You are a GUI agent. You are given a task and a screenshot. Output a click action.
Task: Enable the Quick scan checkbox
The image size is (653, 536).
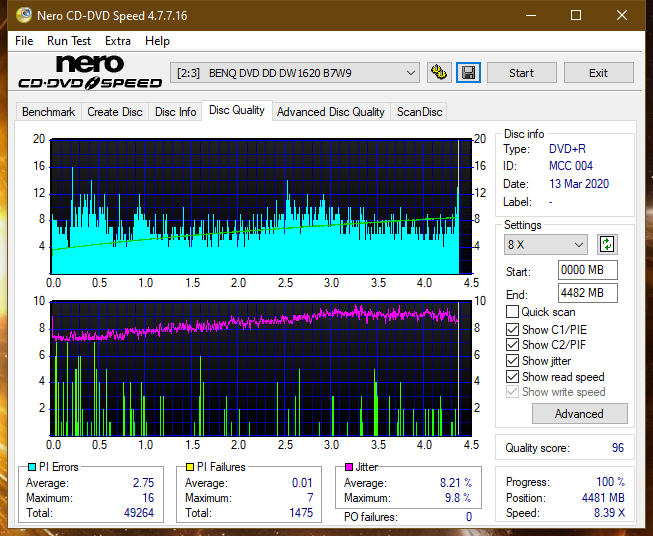pyautogui.click(x=512, y=312)
